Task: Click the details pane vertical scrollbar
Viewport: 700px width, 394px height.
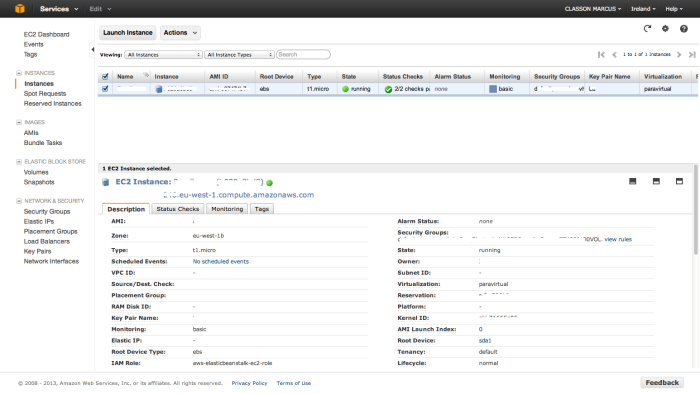Action: [696, 210]
